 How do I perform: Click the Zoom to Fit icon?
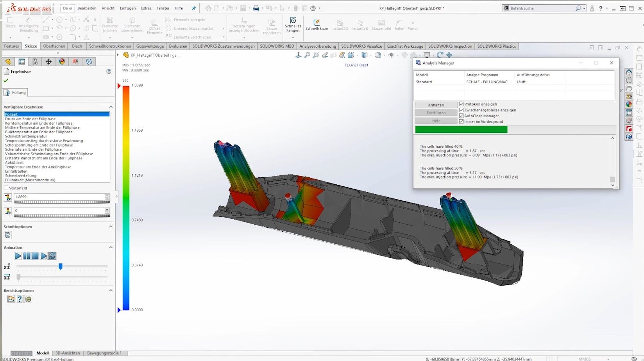pyautogui.click(x=307, y=55)
